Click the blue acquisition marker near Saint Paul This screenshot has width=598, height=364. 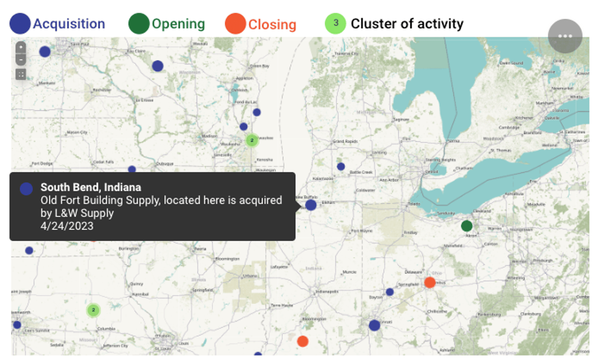45,51
